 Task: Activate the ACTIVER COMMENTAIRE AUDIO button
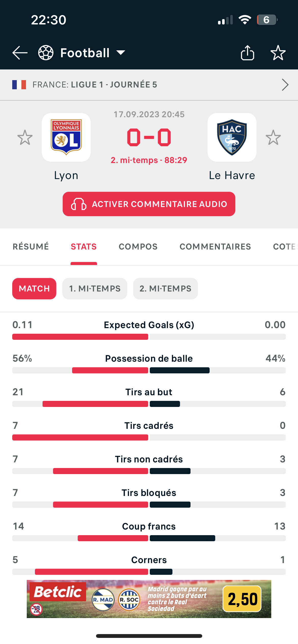(149, 204)
